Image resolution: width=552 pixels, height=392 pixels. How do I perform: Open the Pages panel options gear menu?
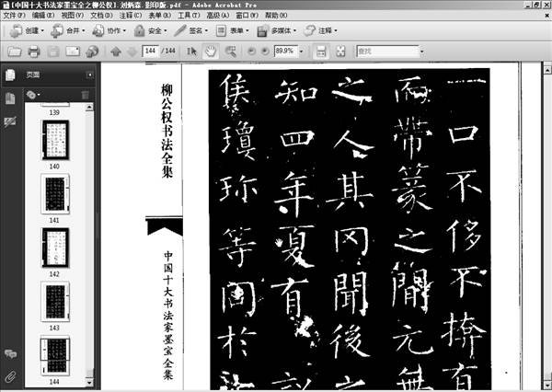pyautogui.click(x=32, y=95)
